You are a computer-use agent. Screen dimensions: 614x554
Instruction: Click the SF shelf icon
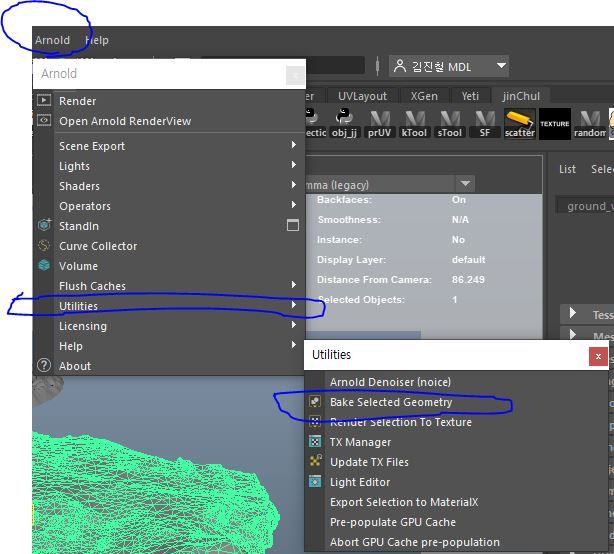pyautogui.click(x=485, y=123)
